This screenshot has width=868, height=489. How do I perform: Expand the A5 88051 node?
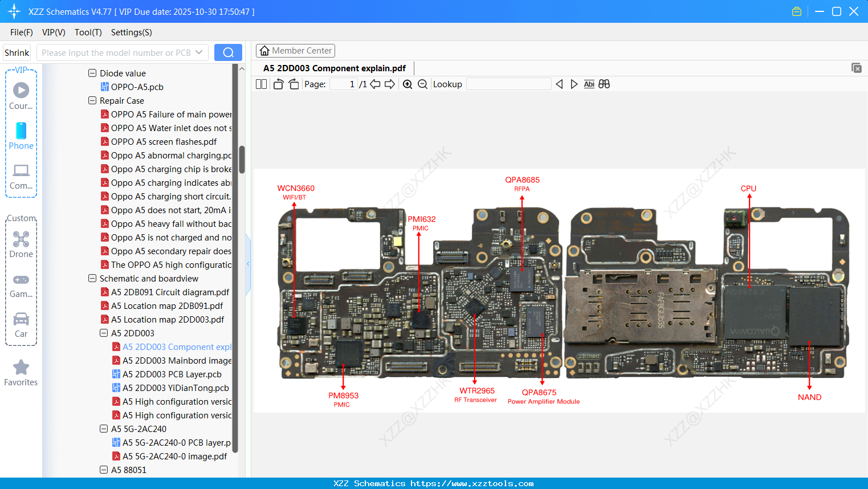coord(103,470)
